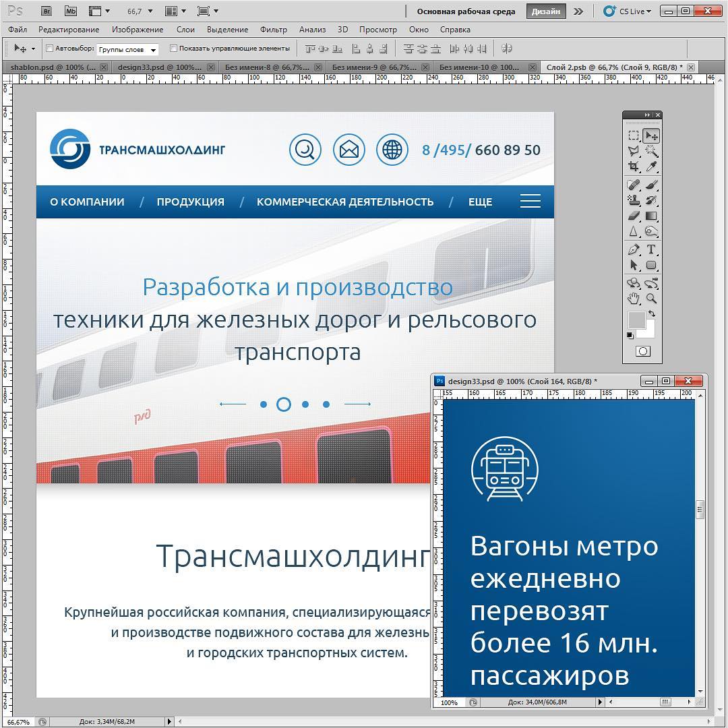This screenshot has height=728, width=728.
Task: Launch Mini Bridge via Mb icon
Action: point(71,11)
